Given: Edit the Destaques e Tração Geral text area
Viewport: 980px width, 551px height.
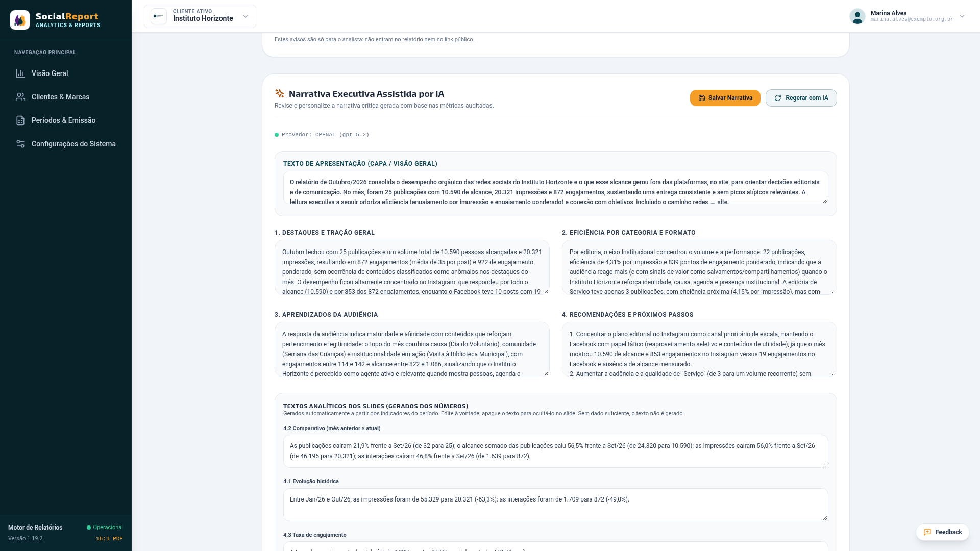Looking at the screenshot, I should click(412, 267).
